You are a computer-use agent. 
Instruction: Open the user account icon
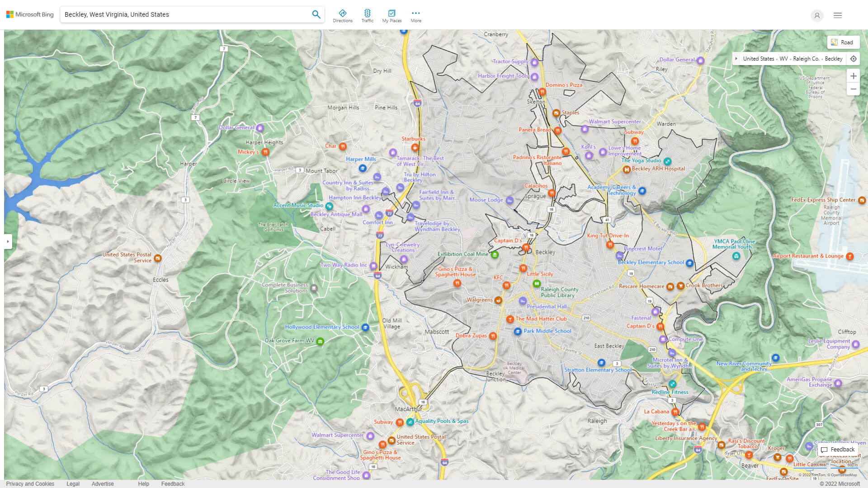coord(817,15)
